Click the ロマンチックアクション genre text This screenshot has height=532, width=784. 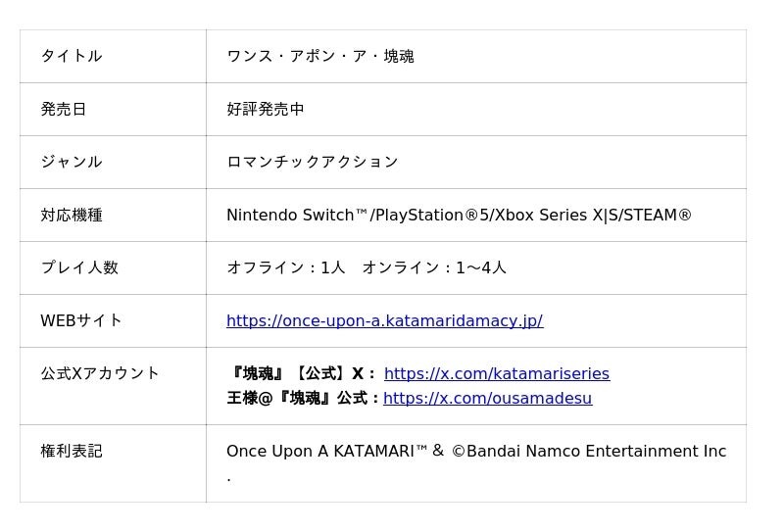click(313, 162)
